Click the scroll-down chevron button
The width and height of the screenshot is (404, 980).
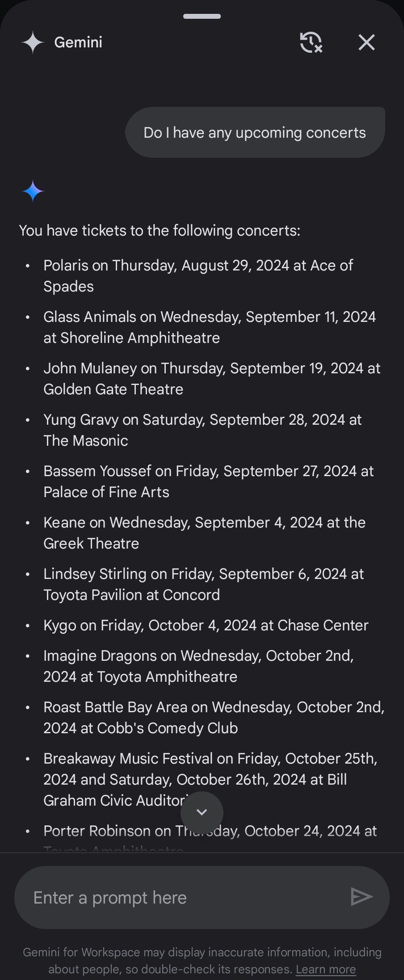click(202, 812)
